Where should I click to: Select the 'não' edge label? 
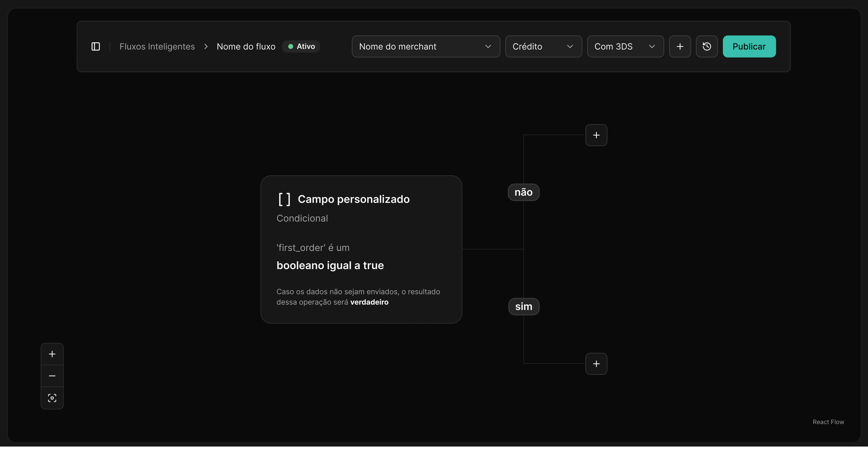point(524,192)
